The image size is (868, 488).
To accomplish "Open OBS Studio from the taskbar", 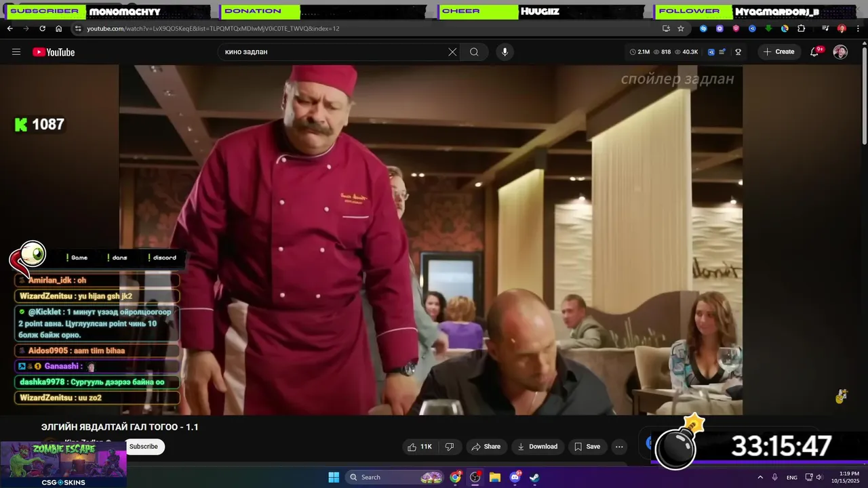I will 475,477.
